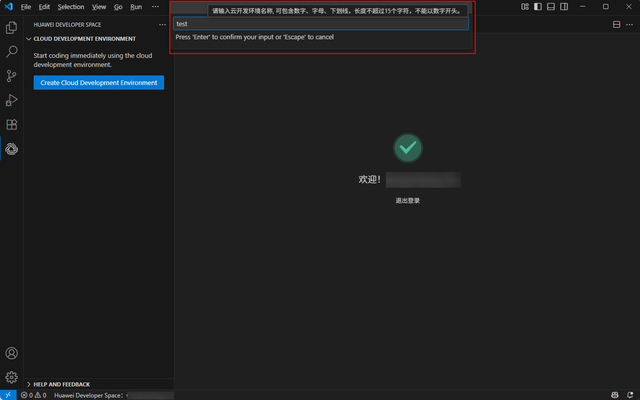Click Create Cloud Development Environment button
Image resolution: width=640 pixels, height=400 pixels.
[x=99, y=83]
